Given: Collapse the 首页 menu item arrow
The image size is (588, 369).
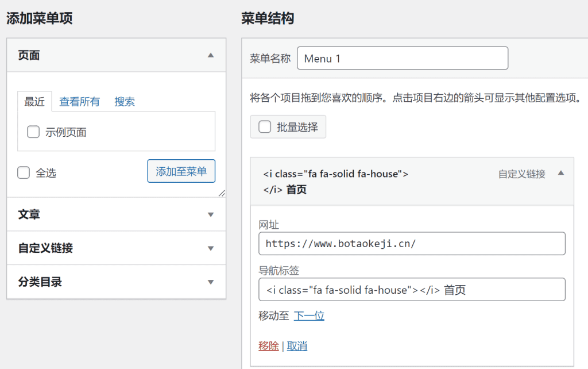Looking at the screenshot, I should click(560, 174).
